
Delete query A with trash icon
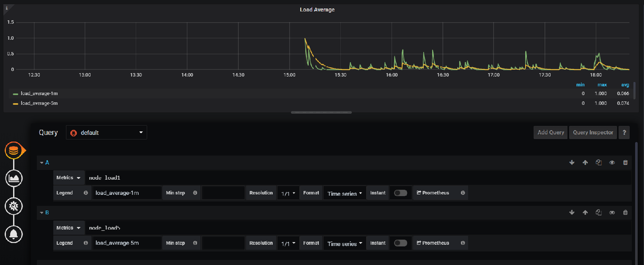625,163
